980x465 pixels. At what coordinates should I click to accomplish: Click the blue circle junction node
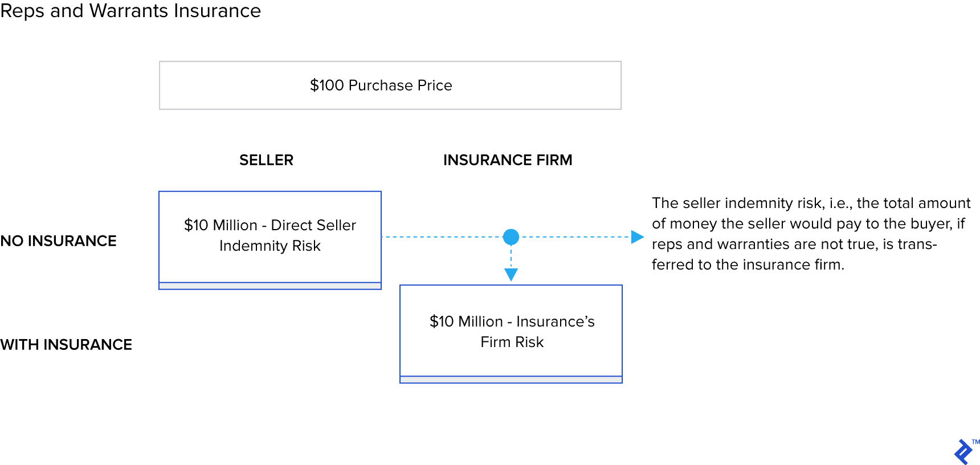(x=511, y=236)
